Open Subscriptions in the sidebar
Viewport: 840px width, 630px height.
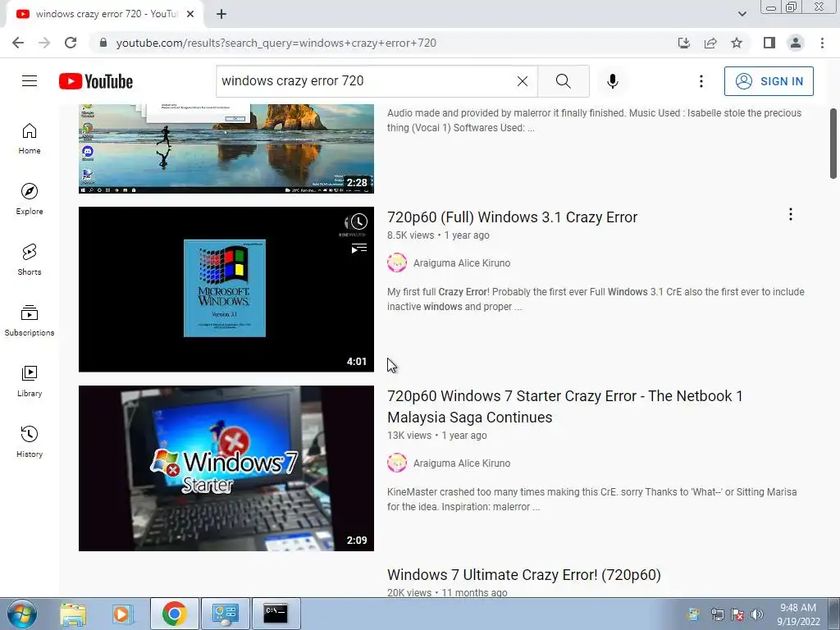pos(30,321)
